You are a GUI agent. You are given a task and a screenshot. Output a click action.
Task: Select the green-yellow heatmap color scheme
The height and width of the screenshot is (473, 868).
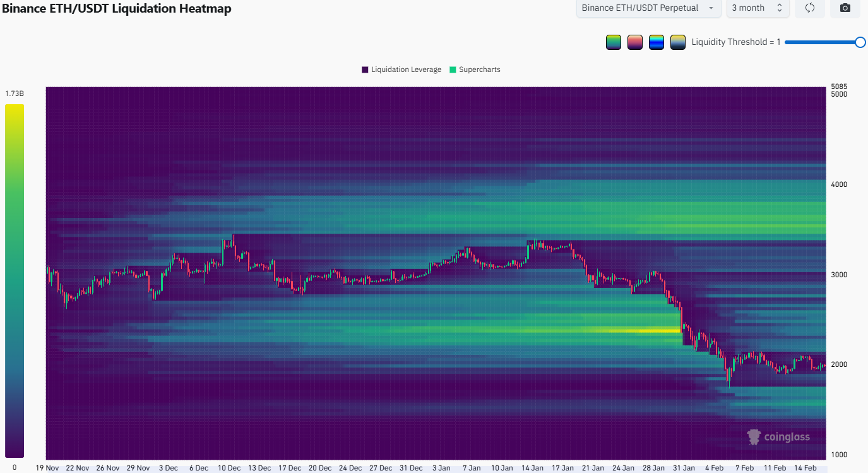point(613,42)
